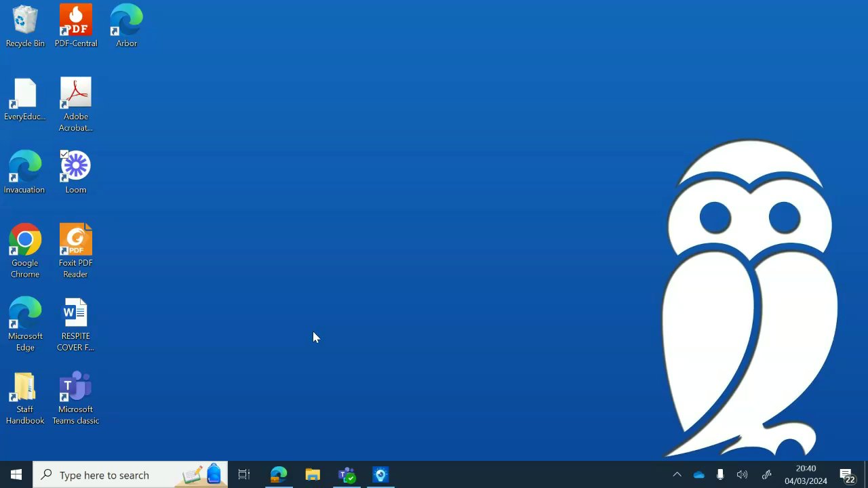Click the taskbar search box
Screen dimensions: 868x488
point(130,475)
